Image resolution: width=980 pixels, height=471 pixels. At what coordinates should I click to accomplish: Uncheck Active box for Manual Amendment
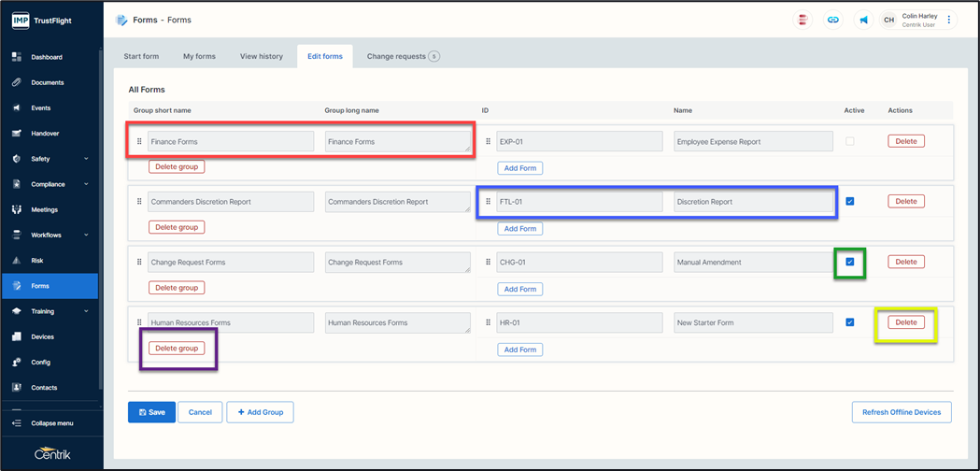849,262
